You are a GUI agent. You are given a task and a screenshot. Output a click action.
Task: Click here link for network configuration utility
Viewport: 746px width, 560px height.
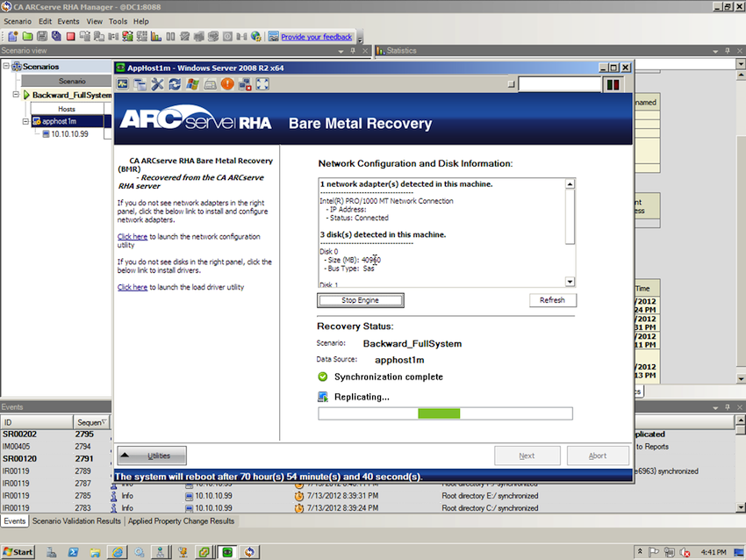point(133,236)
